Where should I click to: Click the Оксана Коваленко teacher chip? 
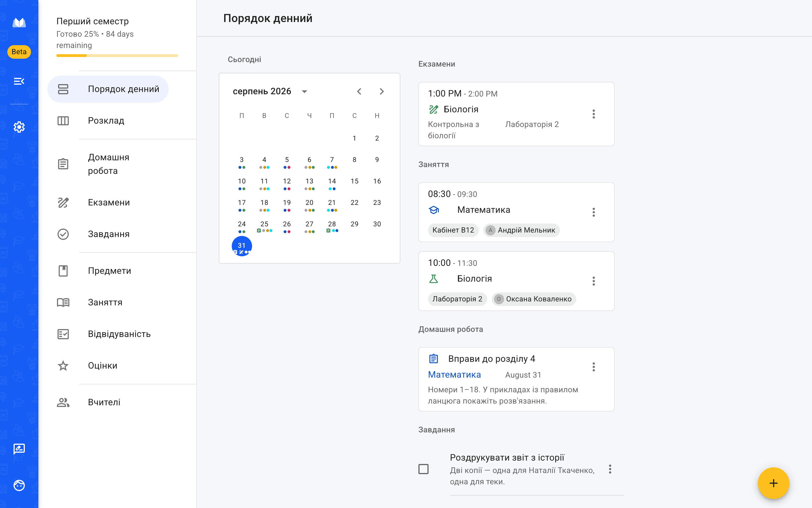534,299
